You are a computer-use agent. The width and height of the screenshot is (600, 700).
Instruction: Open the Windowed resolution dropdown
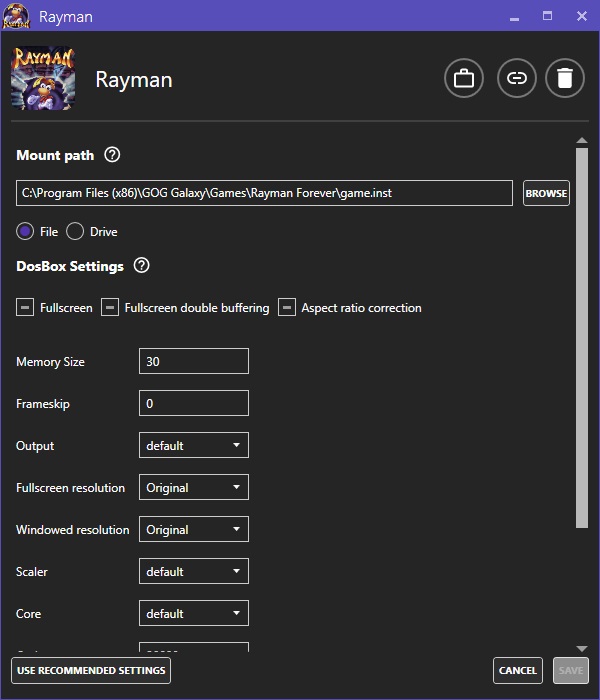194,529
